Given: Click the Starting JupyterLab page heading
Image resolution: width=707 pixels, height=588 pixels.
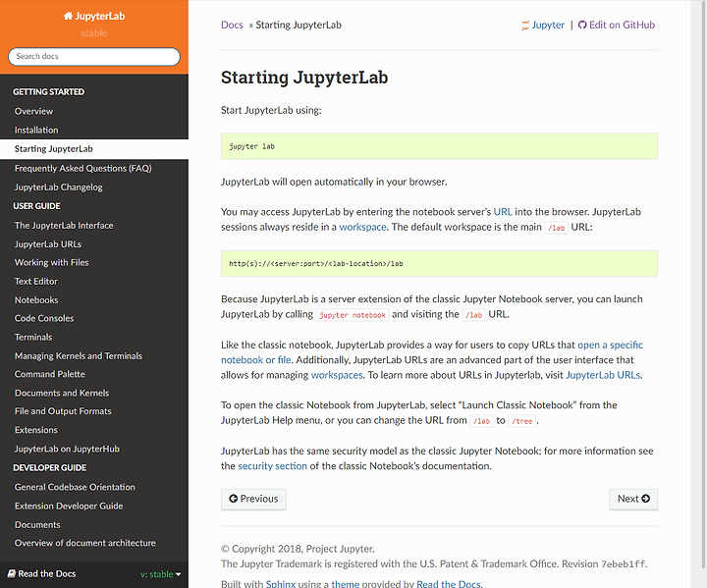Looking at the screenshot, I should (x=304, y=78).
